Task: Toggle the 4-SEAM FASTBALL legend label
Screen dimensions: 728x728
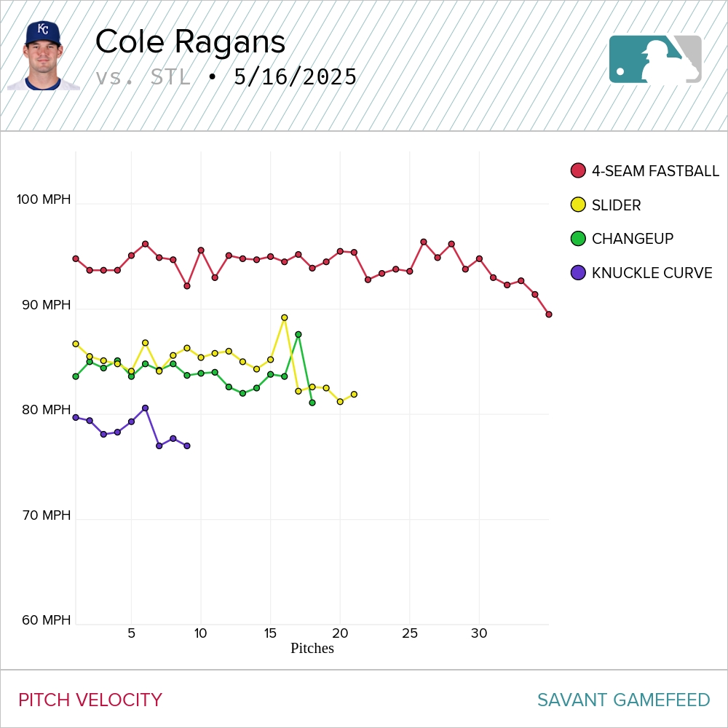Action: tap(655, 171)
